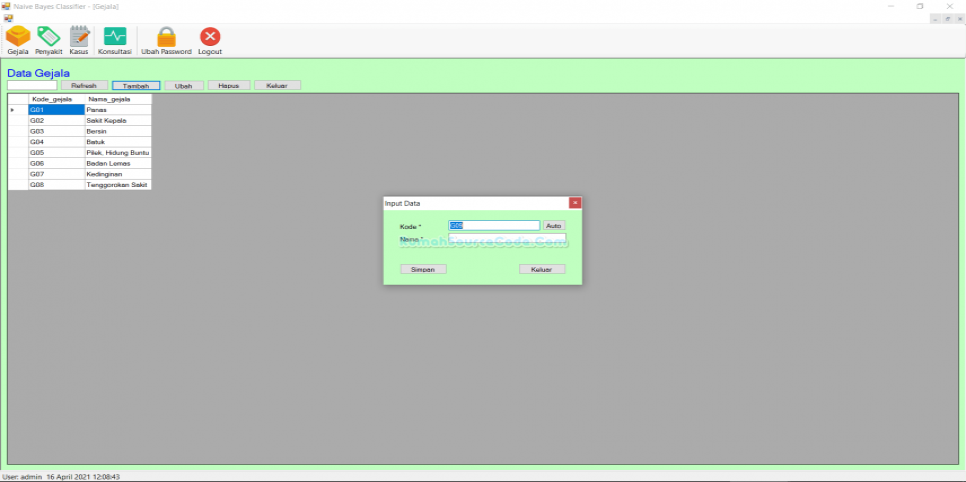The image size is (966, 482).
Task: Click Keluar in the Input Data dialog
Action: [x=542, y=269]
